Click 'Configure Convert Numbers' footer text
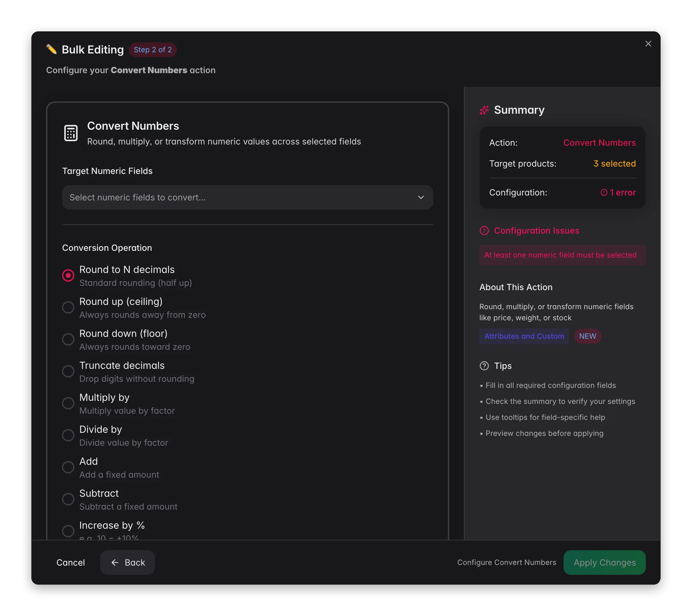Viewport: 692px width, 616px height. [506, 563]
